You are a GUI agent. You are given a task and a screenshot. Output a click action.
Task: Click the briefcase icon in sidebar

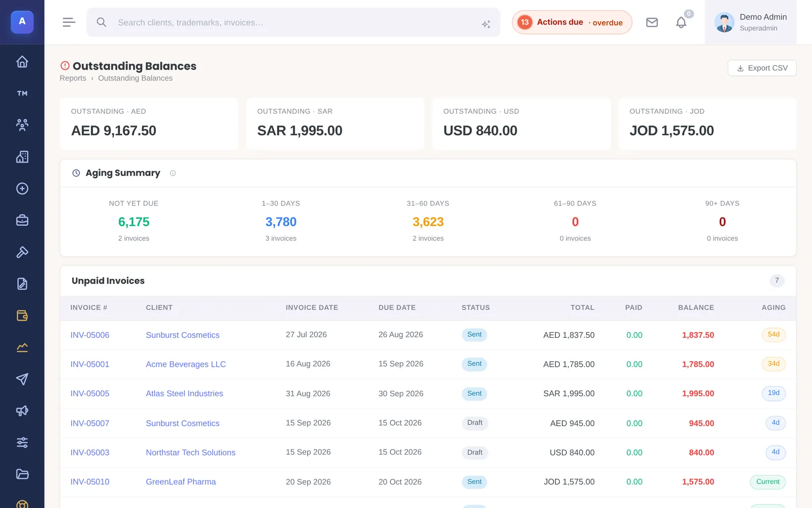(x=22, y=220)
